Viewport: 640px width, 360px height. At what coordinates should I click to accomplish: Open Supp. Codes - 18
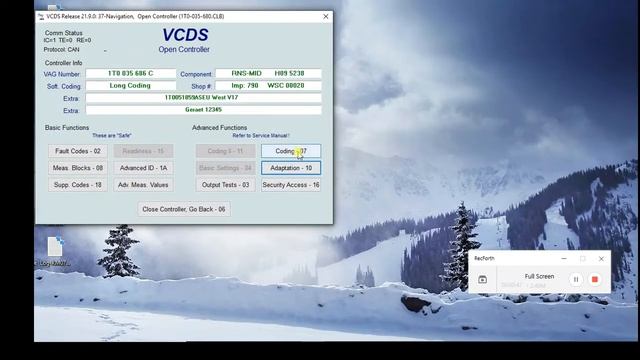pyautogui.click(x=78, y=185)
